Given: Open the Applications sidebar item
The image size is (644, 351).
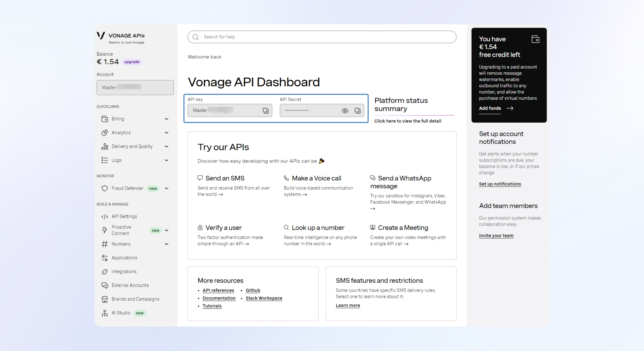Looking at the screenshot, I should (124, 258).
